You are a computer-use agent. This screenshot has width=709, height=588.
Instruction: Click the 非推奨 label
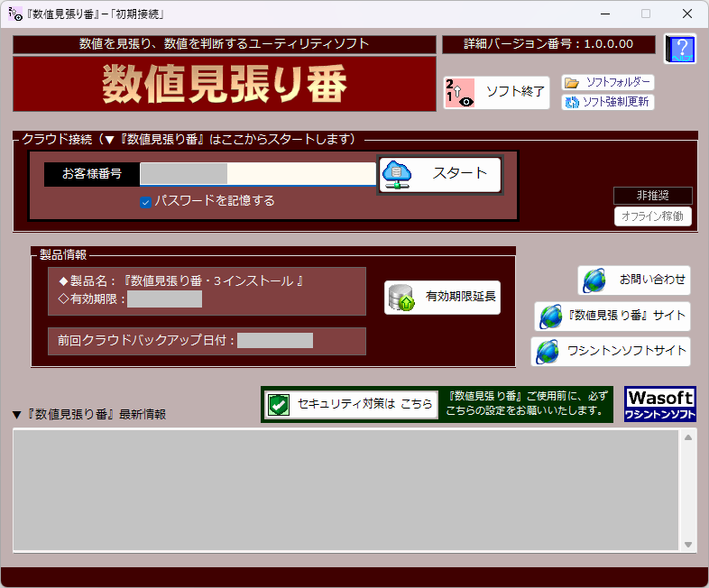click(x=652, y=195)
